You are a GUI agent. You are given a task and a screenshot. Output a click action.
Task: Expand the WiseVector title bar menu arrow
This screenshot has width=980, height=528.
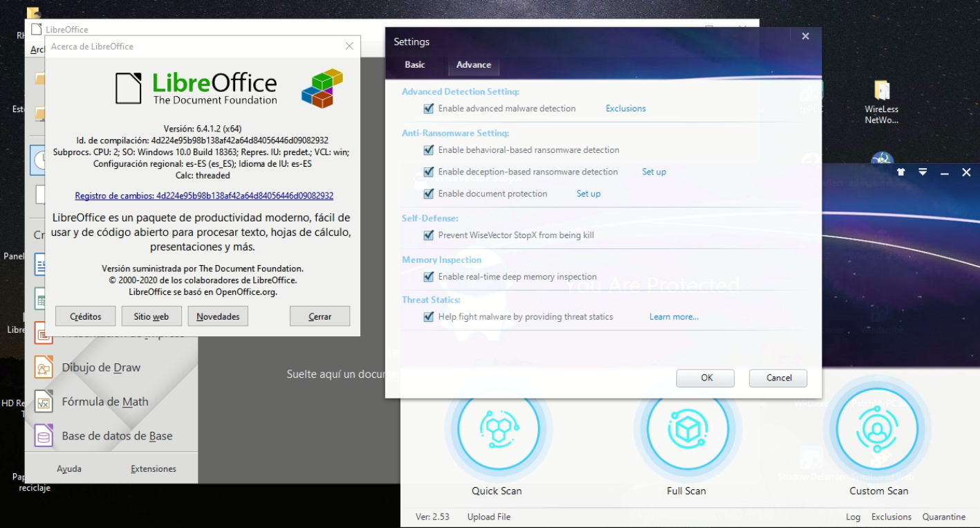tap(923, 172)
